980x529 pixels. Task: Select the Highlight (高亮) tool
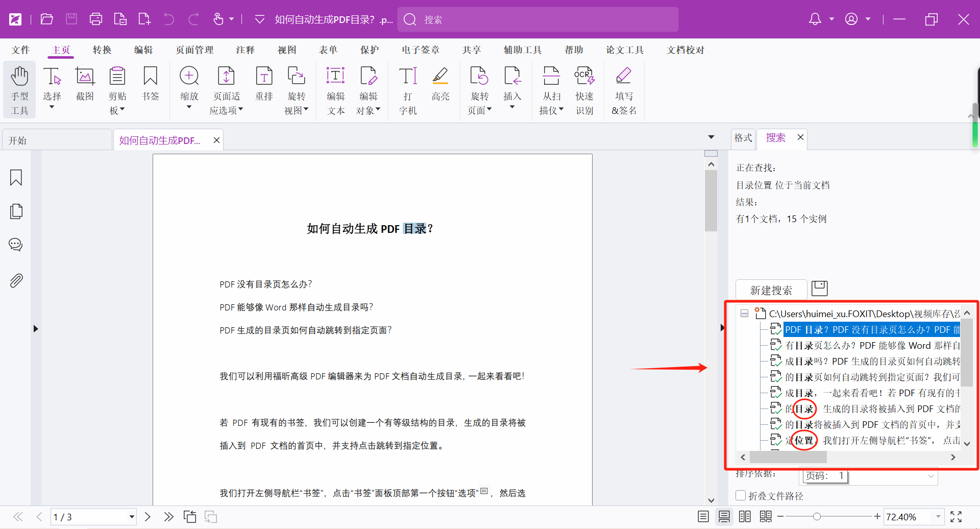point(440,84)
